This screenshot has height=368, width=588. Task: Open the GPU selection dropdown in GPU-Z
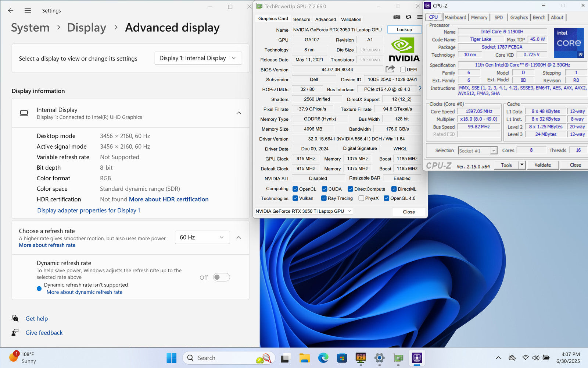point(304,211)
